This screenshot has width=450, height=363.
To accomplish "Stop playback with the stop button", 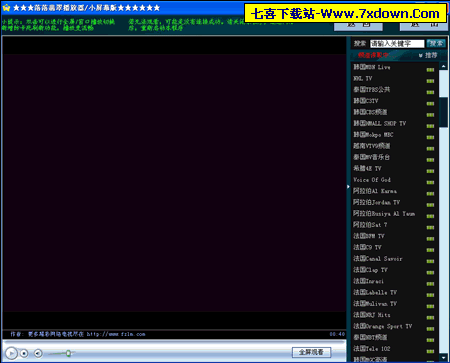I will click(x=24, y=353).
